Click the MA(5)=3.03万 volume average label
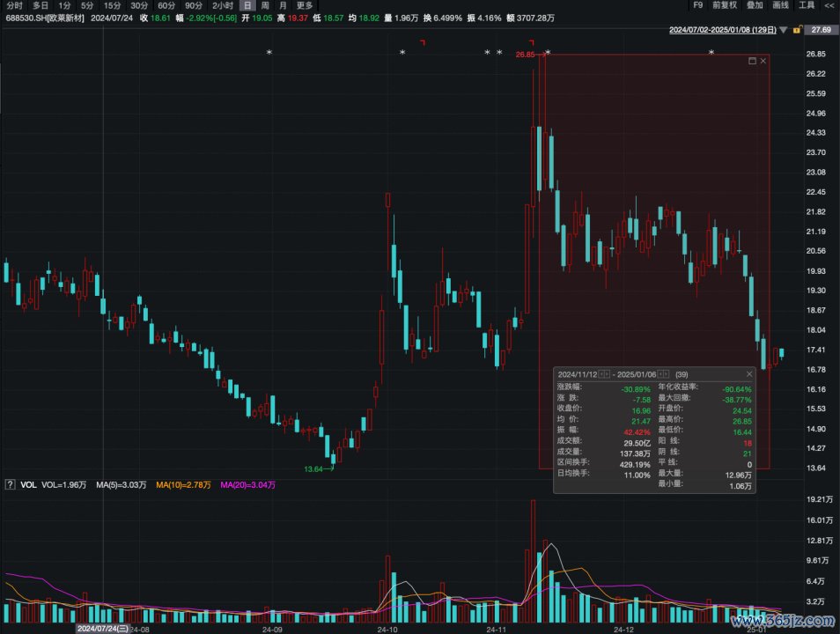This screenshot has height=634, width=840. coord(122,485)
